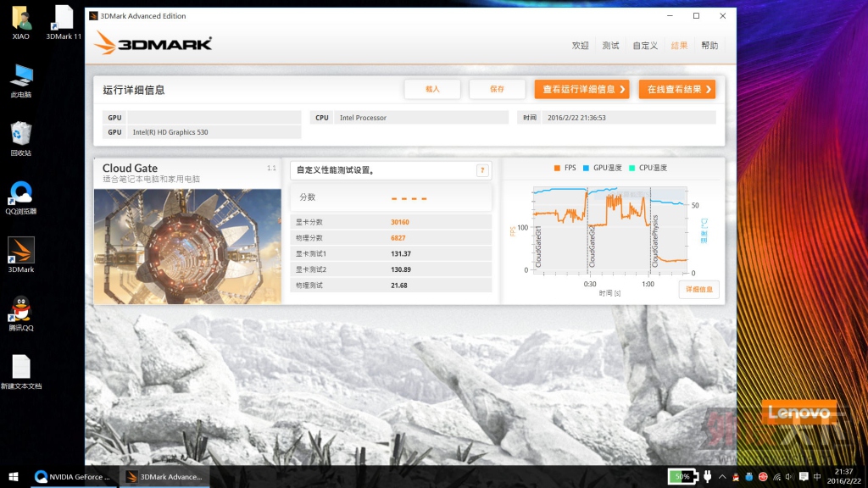
Task: Click the 3DMark Advanced taskbar button
Action: pyautogui.click(x=164, y=476)
